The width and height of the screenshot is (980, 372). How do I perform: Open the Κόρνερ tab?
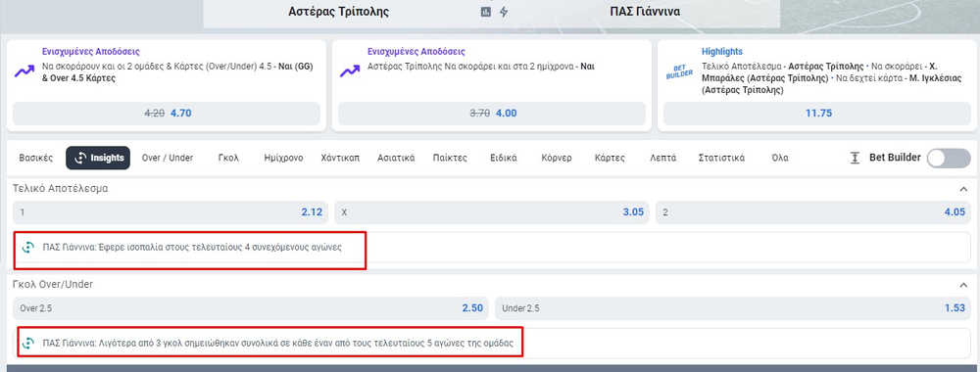(x=557, y=158)
